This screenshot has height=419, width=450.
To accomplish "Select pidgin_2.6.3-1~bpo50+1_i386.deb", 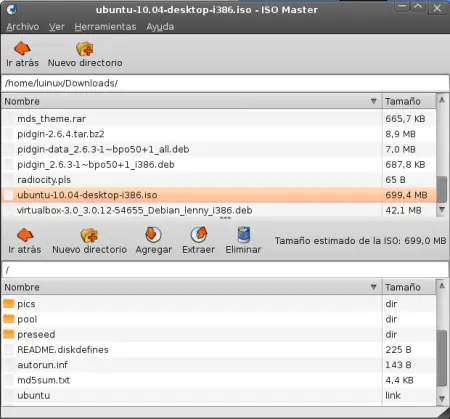I will coord(96,165).
